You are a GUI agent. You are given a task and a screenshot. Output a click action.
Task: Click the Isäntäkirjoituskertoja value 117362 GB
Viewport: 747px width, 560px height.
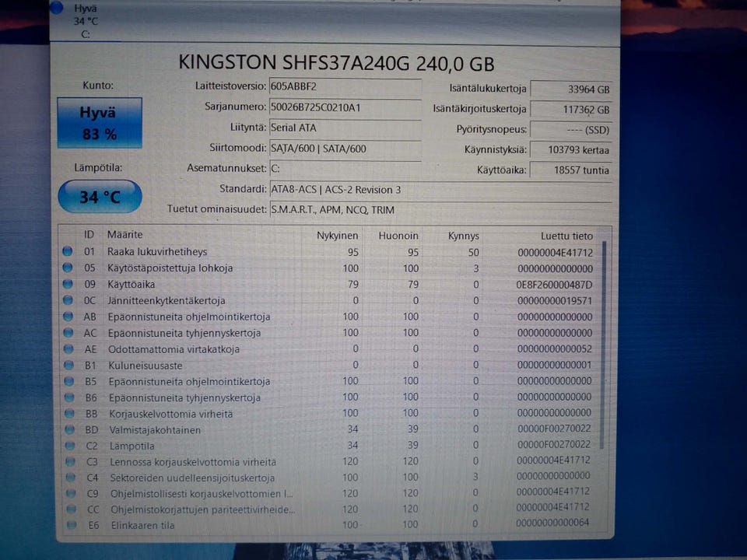pos(570,110)
